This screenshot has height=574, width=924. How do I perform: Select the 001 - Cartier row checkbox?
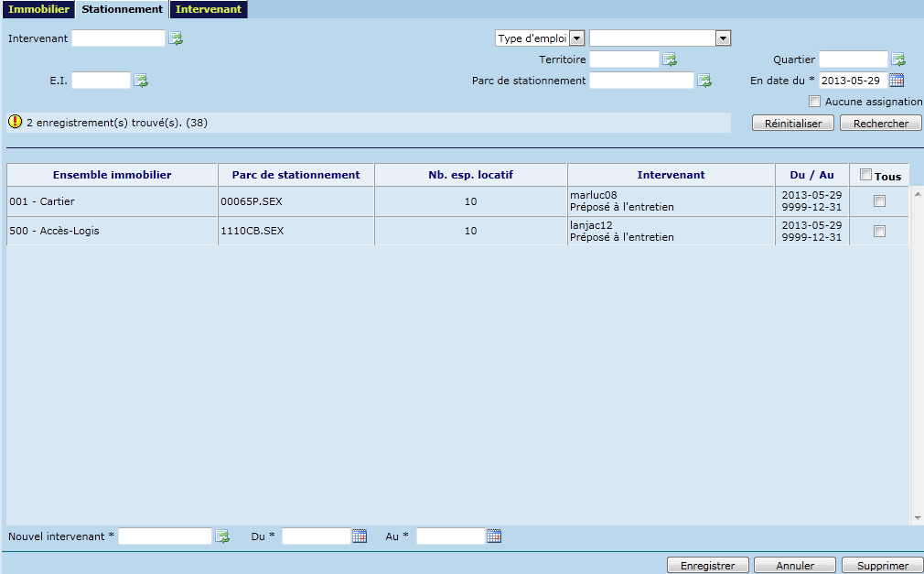point(879,201)
